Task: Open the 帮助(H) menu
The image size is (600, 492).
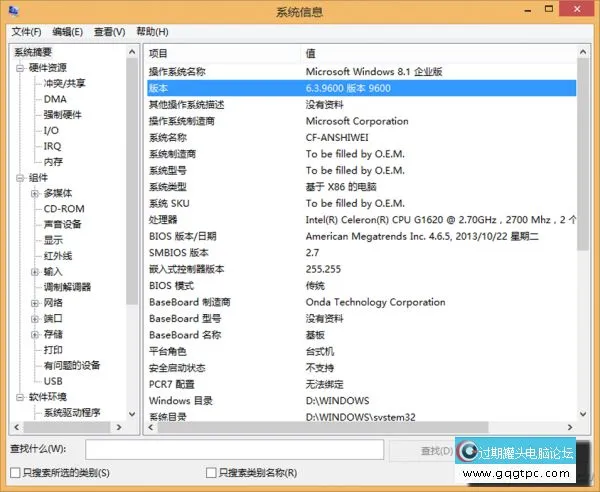Action: [152, 32]
